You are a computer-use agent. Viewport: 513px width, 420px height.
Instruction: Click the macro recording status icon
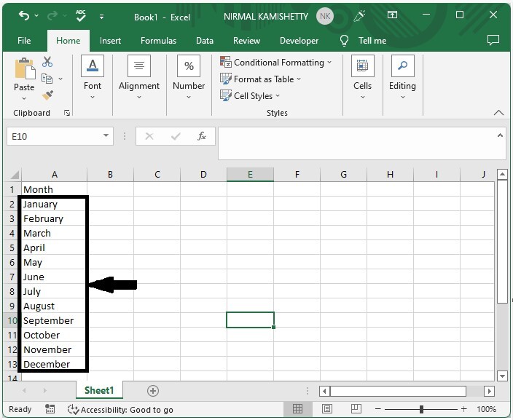coord(50,409)
